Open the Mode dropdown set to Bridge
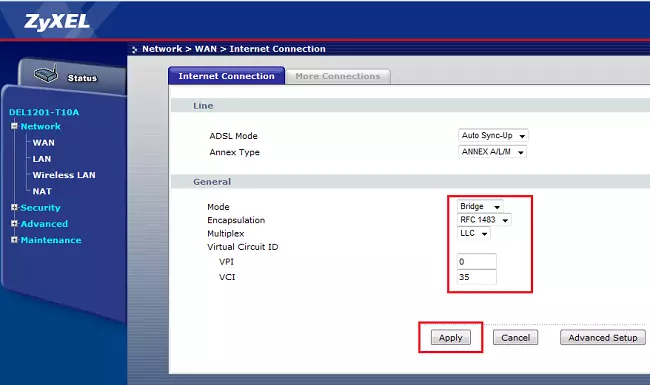 (x=480, y=206)
